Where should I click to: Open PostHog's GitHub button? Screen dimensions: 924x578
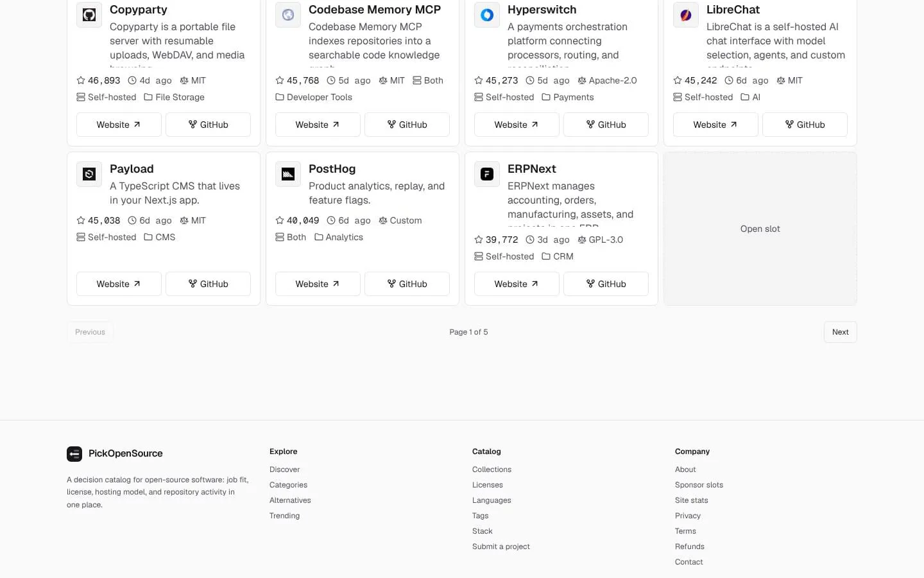click(x=407, y=284)
